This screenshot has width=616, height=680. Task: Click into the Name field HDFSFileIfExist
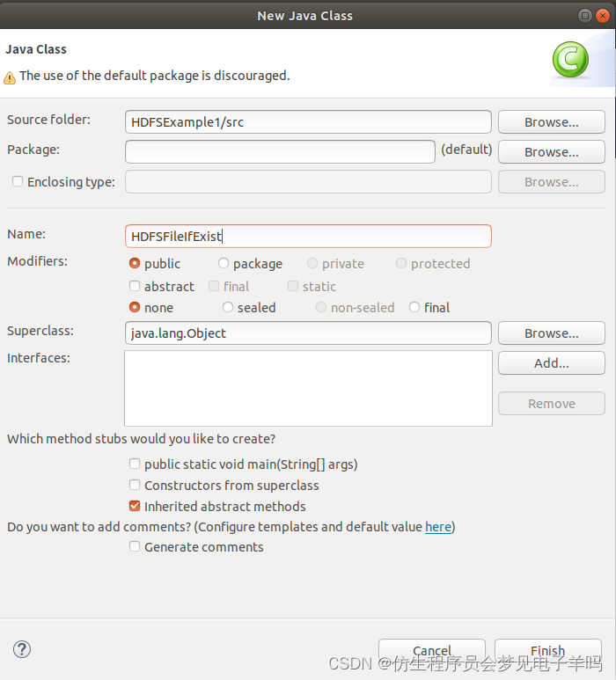click(x=308, y=236)
